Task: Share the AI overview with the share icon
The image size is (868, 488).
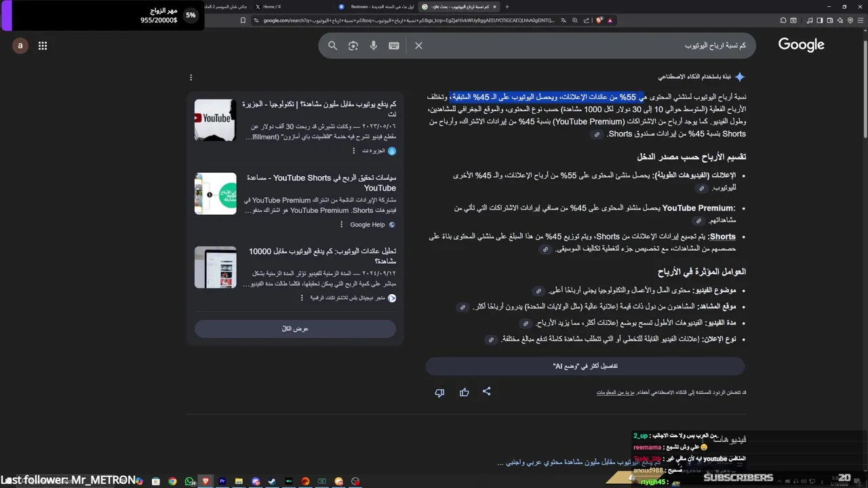Action: 486,392
